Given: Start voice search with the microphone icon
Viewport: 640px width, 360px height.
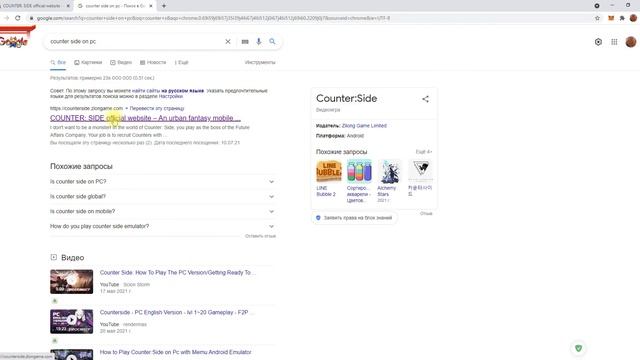Looking at the screenshot, I should pyautogui.click(x=259, y=42).
